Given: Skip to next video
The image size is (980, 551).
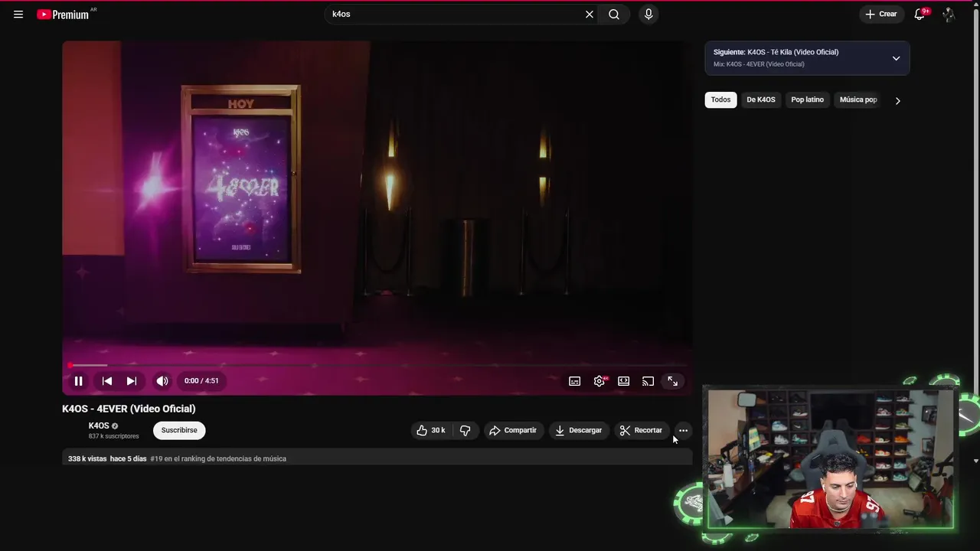Looking at the screenshot, I should click(132, 381).
